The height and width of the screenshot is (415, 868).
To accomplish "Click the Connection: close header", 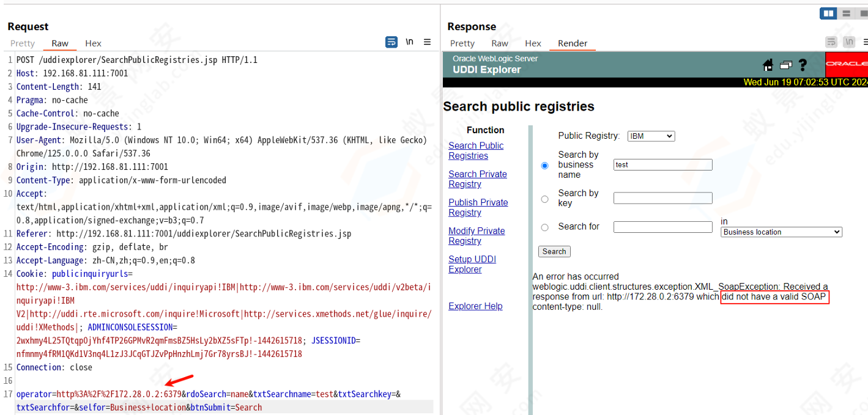I will tap(54, 367).
